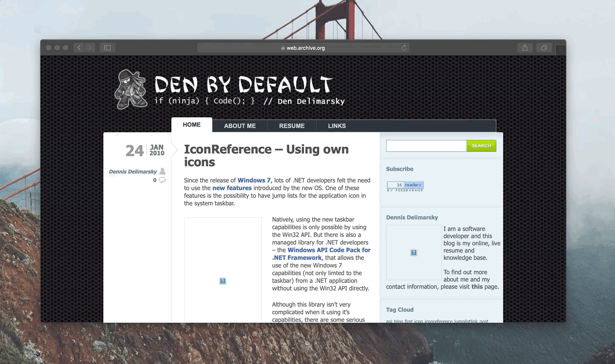Image resolution: width=615 pixels, height=364 pixels.
Task: Follow the new features link
Action: click(x=232, y=188)
